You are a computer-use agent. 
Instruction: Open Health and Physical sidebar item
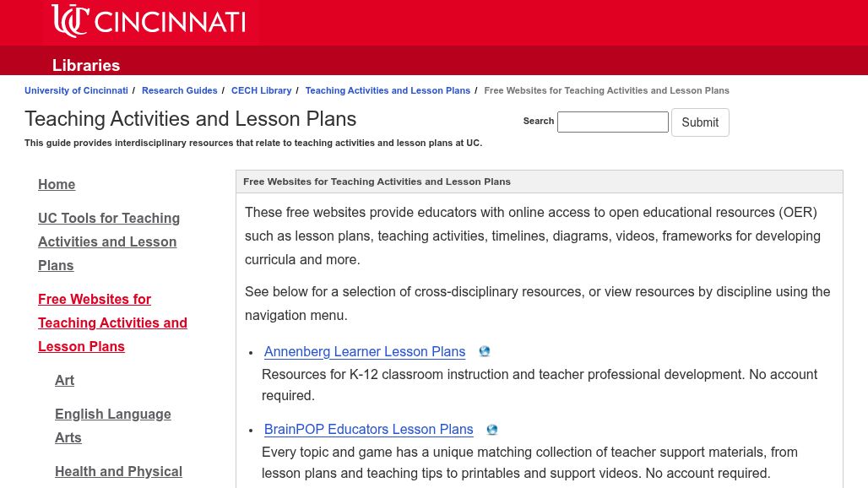tap(118, 471)
